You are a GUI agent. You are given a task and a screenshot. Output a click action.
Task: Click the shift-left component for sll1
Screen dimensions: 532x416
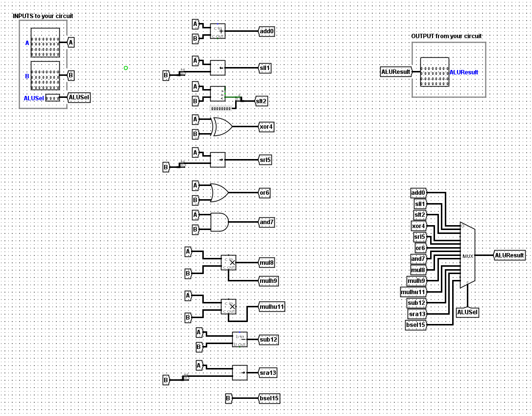pyautogui.click(x=218, y=68)
